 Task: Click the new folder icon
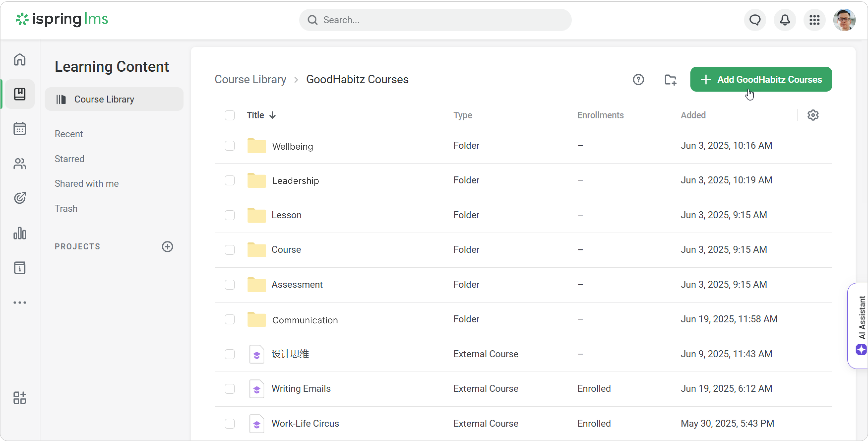click(x=670, y=80)
